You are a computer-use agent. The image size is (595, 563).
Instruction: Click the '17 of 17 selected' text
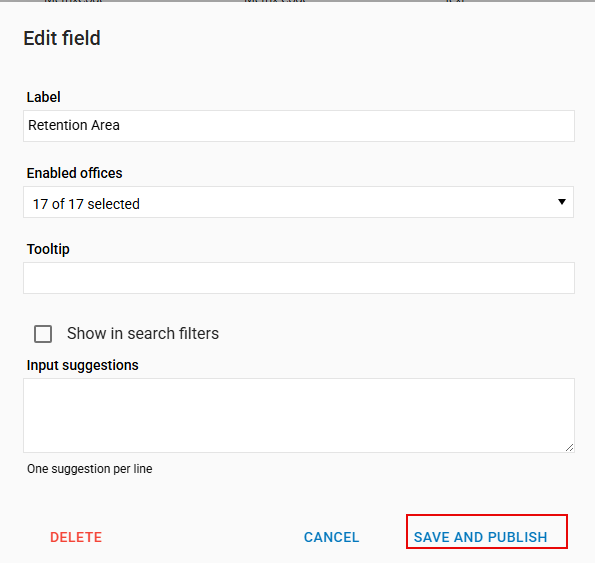pyautogui.click(x=86, y=204)
